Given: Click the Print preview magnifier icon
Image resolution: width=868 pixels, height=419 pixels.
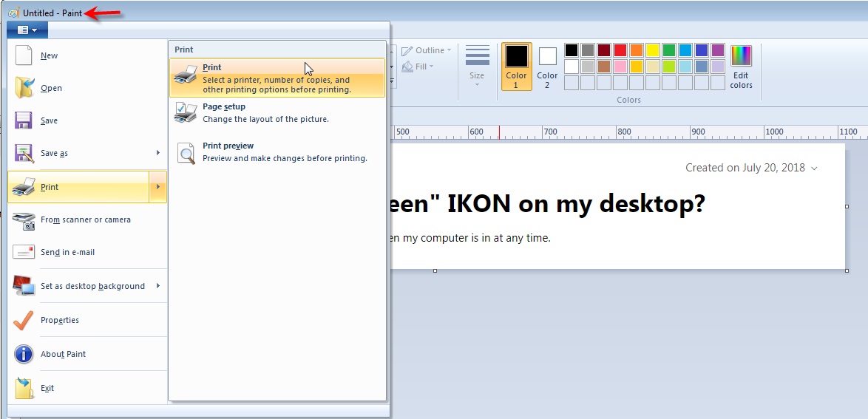Looking at the screenshot, I should (x=186, y=153).
